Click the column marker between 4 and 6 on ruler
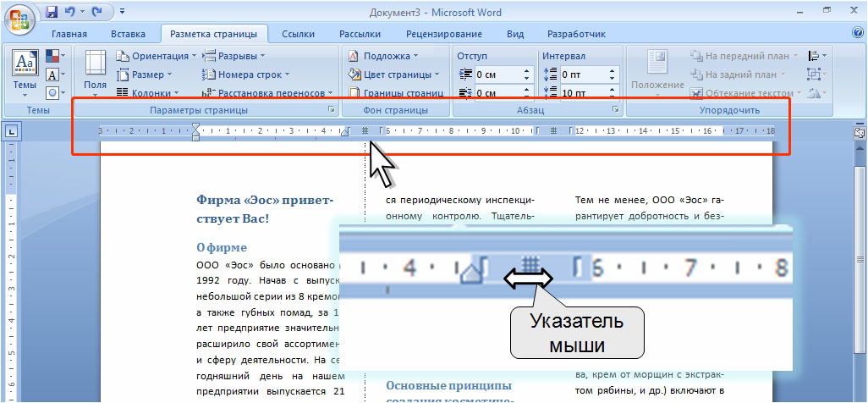The height and width of the screenshot is (403, 868). pyautogui.click(x=365, y=131)
